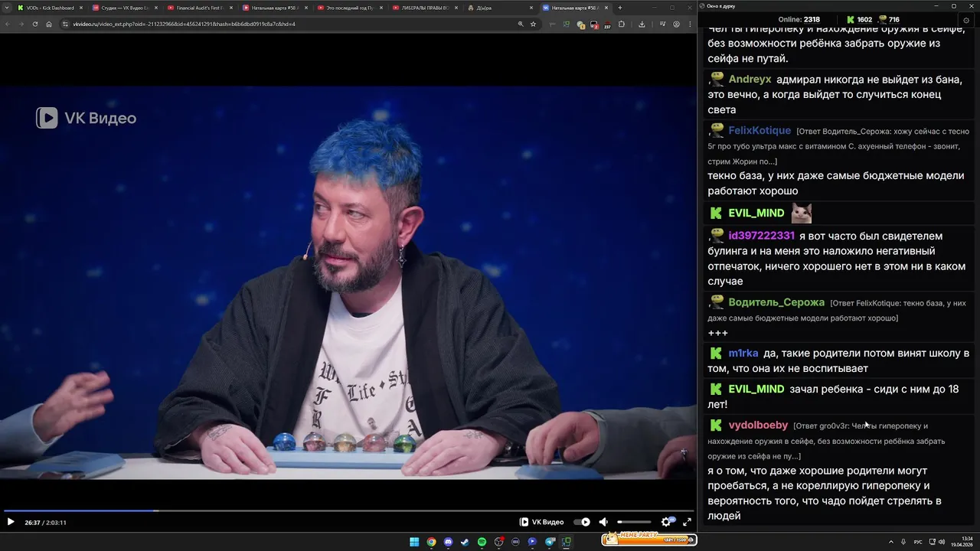Bookmark this page with star icon
The height and width of the screenshot is (551, 980).
533,24
